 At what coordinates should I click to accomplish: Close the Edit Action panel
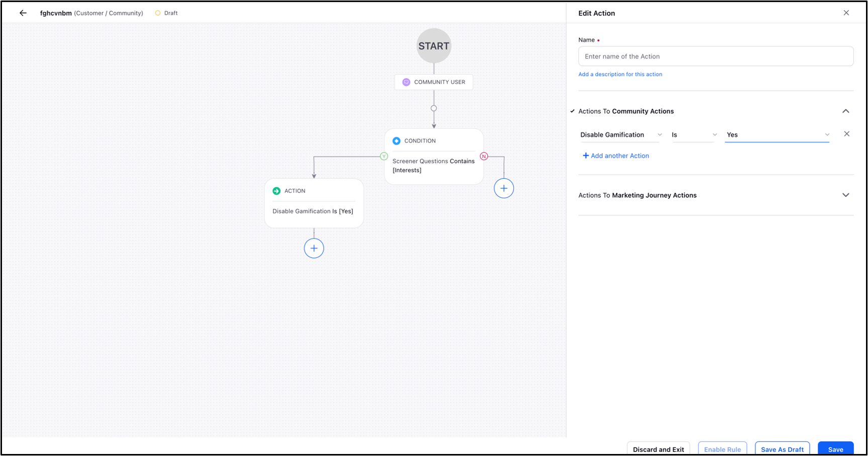tap(846, 13)
